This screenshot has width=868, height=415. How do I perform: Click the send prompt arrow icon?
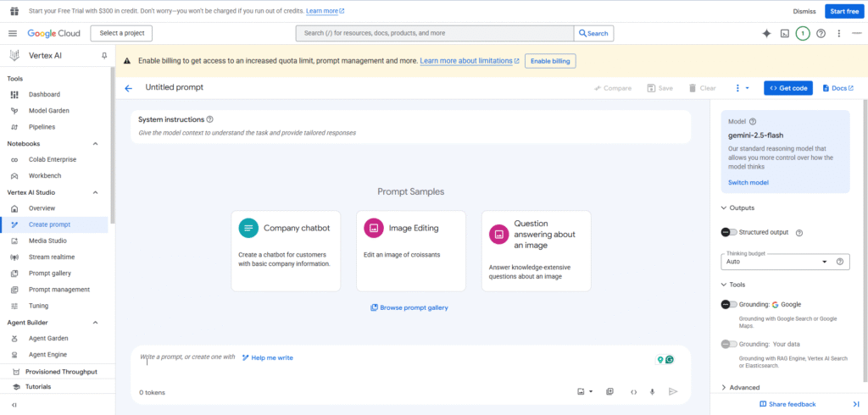[x=672, y=392]
